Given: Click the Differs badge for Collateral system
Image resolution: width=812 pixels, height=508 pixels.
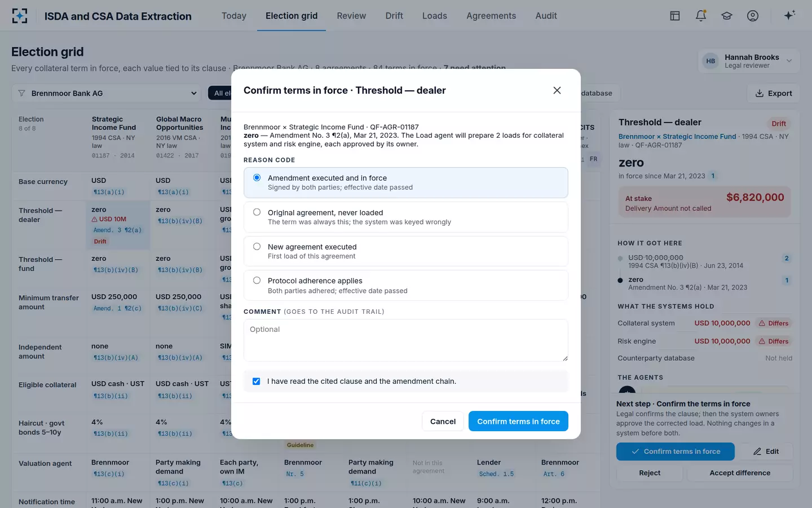Looking at the screenshot, I should coord(774,323).
